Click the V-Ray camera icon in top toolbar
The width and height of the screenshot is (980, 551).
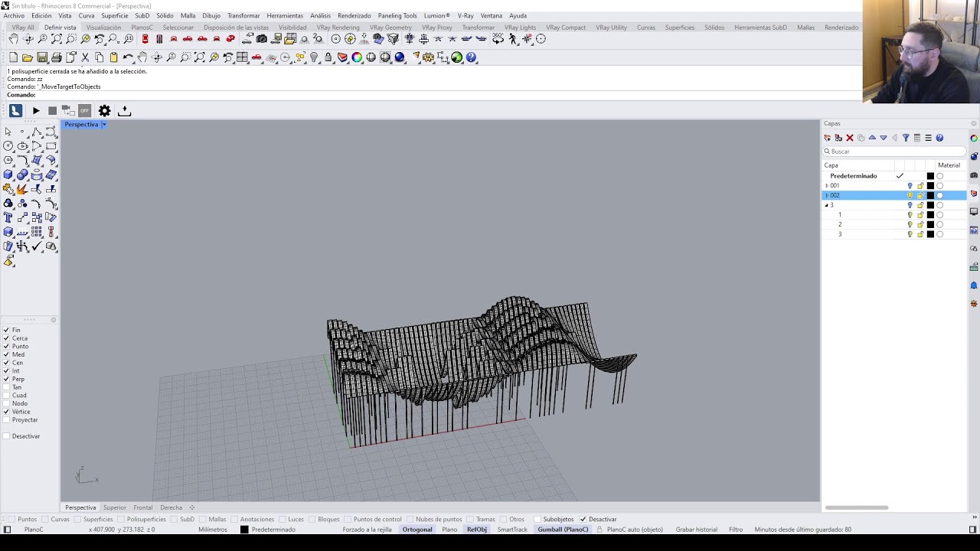pos(262,39)
